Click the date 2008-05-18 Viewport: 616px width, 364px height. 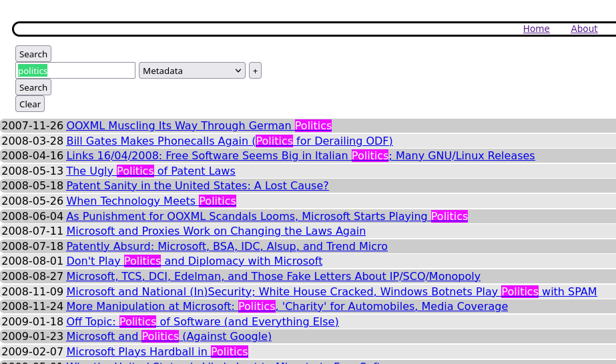[33, 185]
